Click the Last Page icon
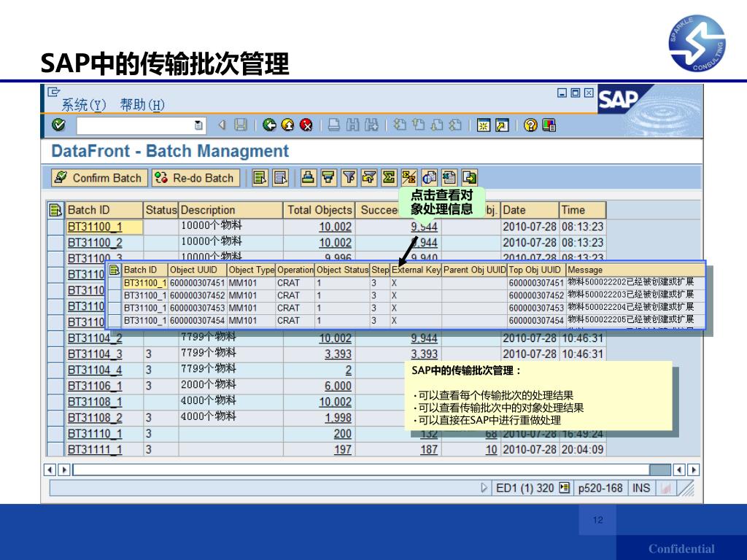747x560 pixels. point(455,125)
